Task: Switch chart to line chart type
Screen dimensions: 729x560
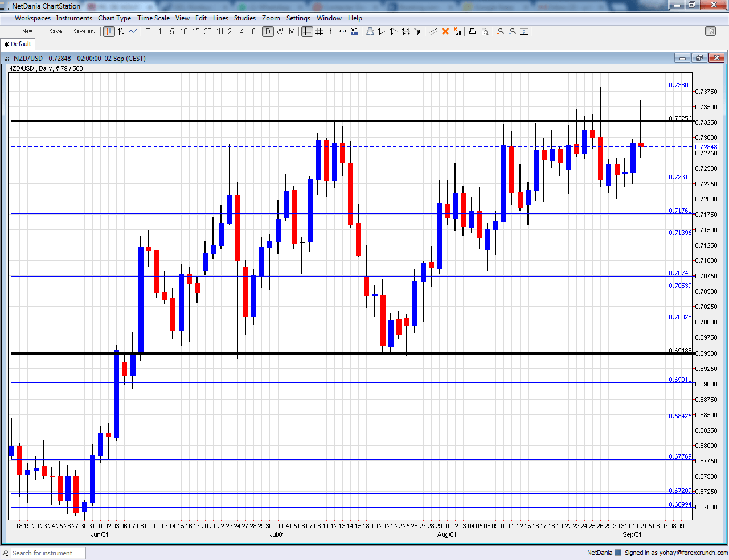Action: (x=132, y=31)
